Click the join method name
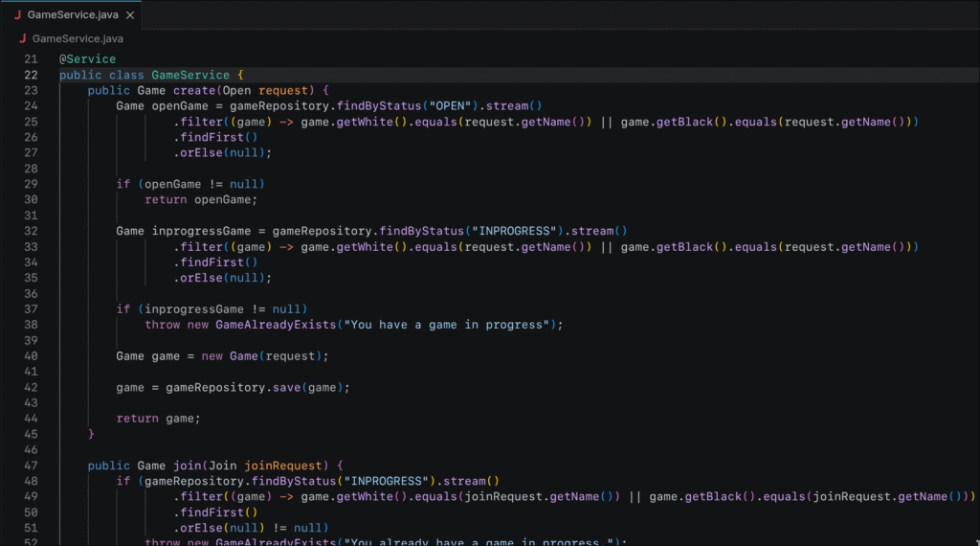 [187, 466]
